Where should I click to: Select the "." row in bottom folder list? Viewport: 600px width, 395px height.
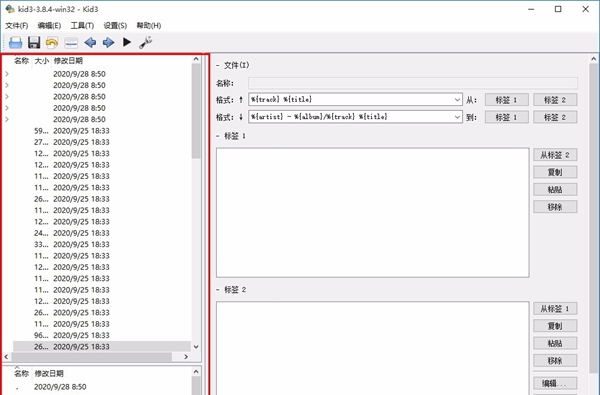(102, 387)
